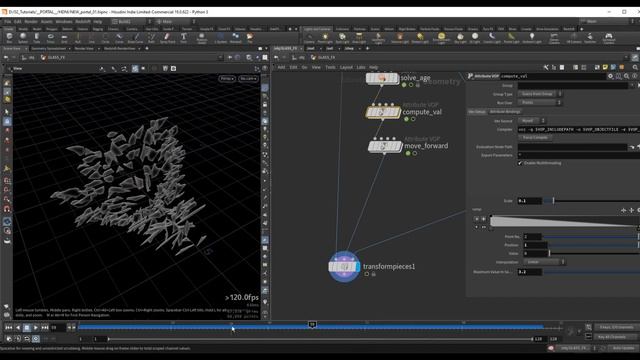Select the Switcher shelf tool
This screenshot has width=640, height=360.
tap(590, 38)
